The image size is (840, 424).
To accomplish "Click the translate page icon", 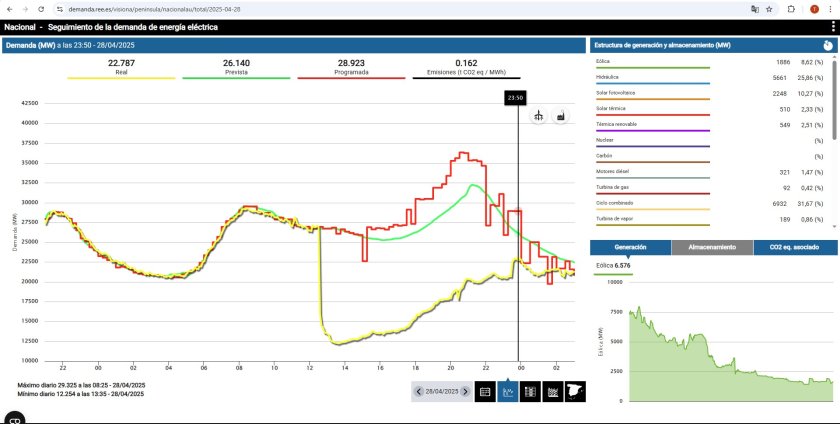I will coord(755,9).
